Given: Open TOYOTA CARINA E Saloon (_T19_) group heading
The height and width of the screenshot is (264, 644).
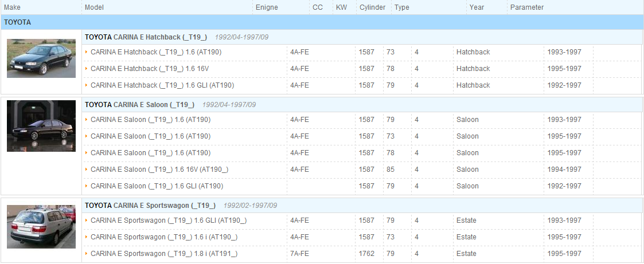Looking at the screenshot, I should 140,105.
